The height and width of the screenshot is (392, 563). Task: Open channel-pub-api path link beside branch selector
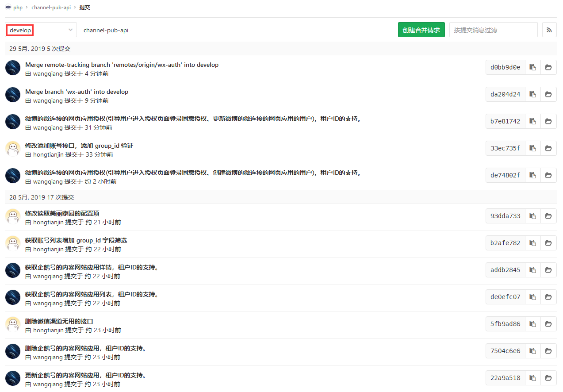tap(106, 30)
